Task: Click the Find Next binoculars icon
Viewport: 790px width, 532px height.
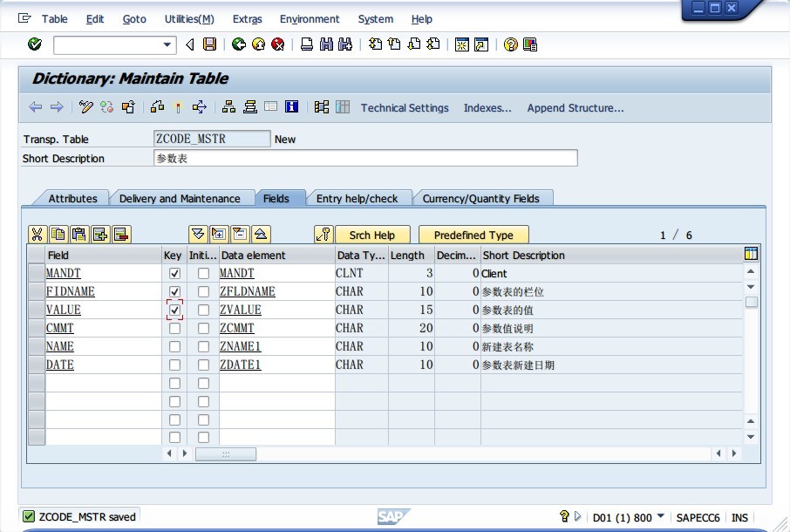Action: click(345, 44)
